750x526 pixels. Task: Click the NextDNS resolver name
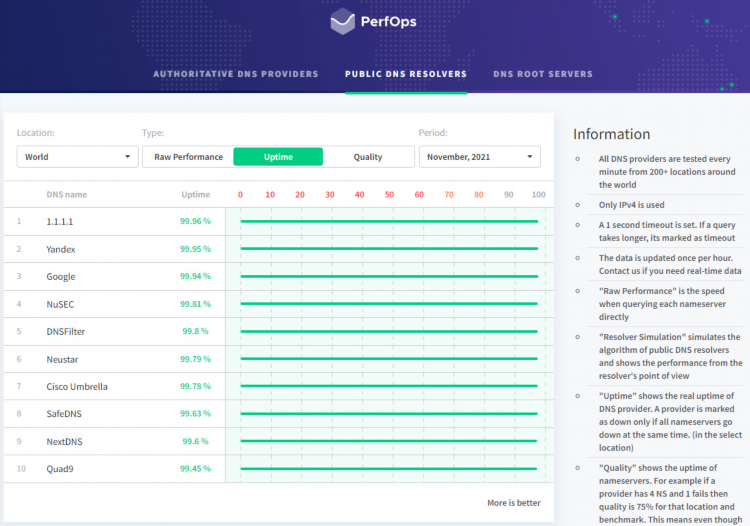point(64,441)
